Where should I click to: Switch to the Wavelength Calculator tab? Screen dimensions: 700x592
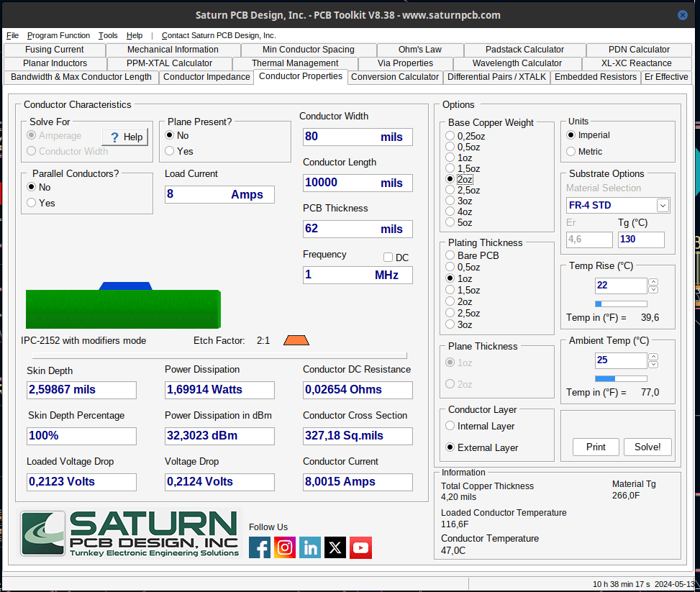(517, 63)
